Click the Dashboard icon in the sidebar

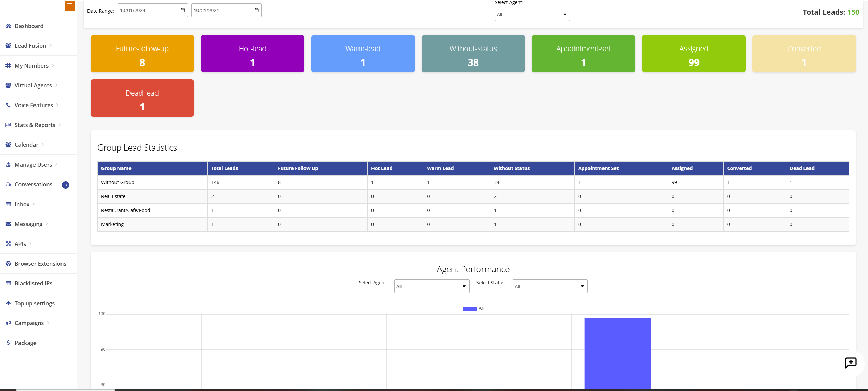pos(8,26)
